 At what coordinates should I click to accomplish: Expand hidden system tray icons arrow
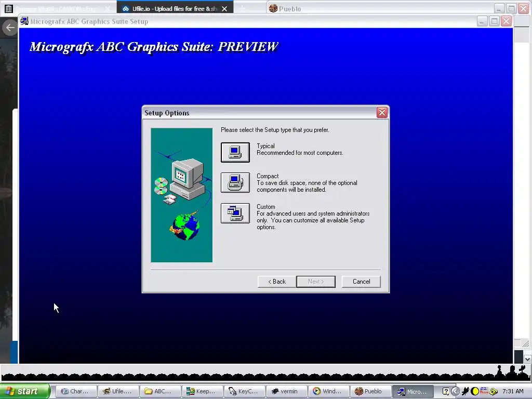coord(455,392)
